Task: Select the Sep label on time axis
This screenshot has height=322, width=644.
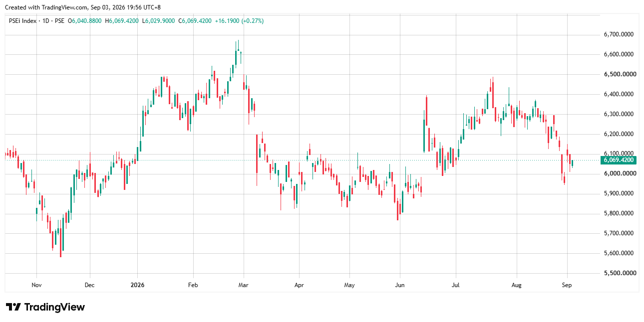Action: click(567, 285)
